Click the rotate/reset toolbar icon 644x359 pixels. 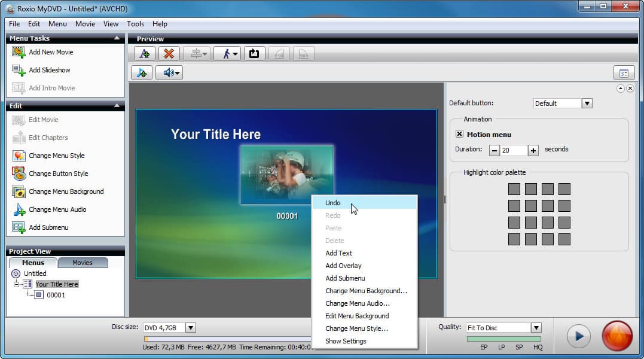coord(254,54)
